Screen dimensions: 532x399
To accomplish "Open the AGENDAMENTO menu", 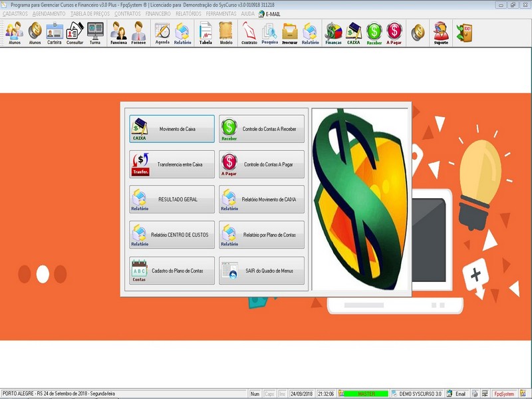I will point(49,14).
